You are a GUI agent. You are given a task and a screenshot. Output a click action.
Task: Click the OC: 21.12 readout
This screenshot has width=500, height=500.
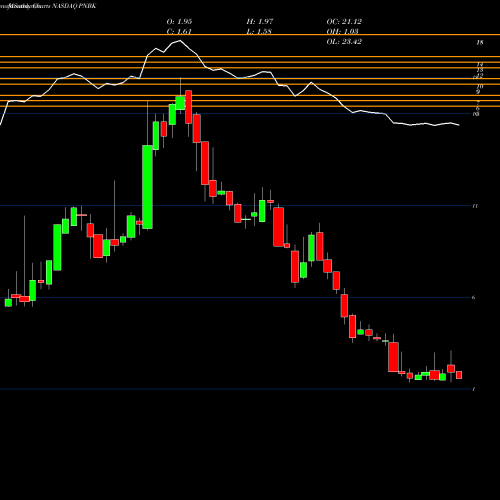click(344, 22)
